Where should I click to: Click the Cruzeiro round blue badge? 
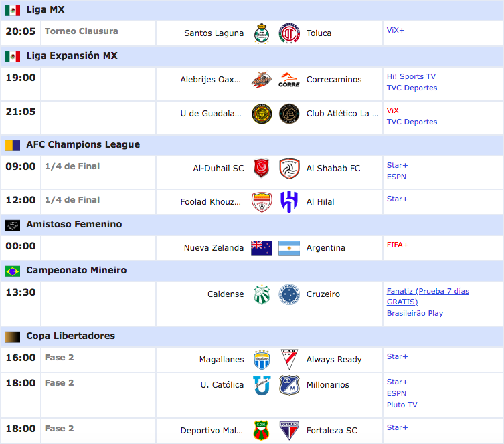pyautogui.click(x=289, y=294)
